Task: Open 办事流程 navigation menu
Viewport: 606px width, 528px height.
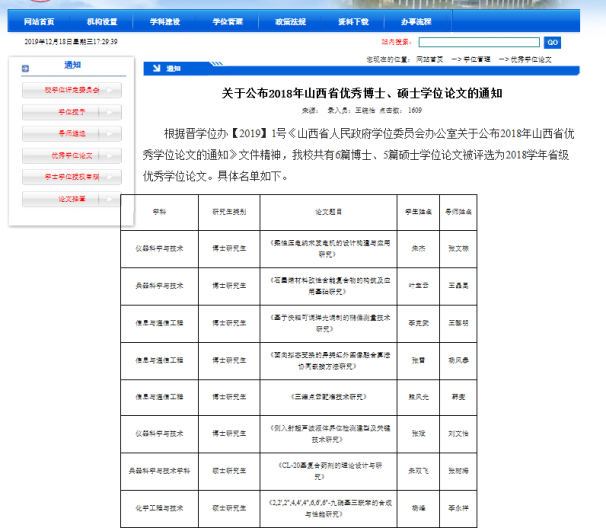Action: click(417, 21)
